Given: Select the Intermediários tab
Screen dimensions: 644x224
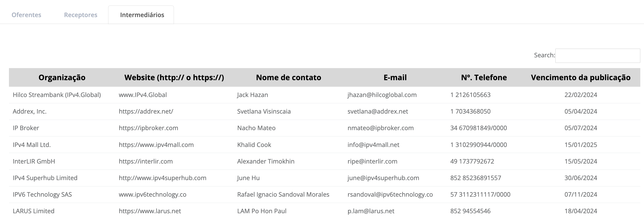Looking at the screenshot, I should click(x=142, y=15).
